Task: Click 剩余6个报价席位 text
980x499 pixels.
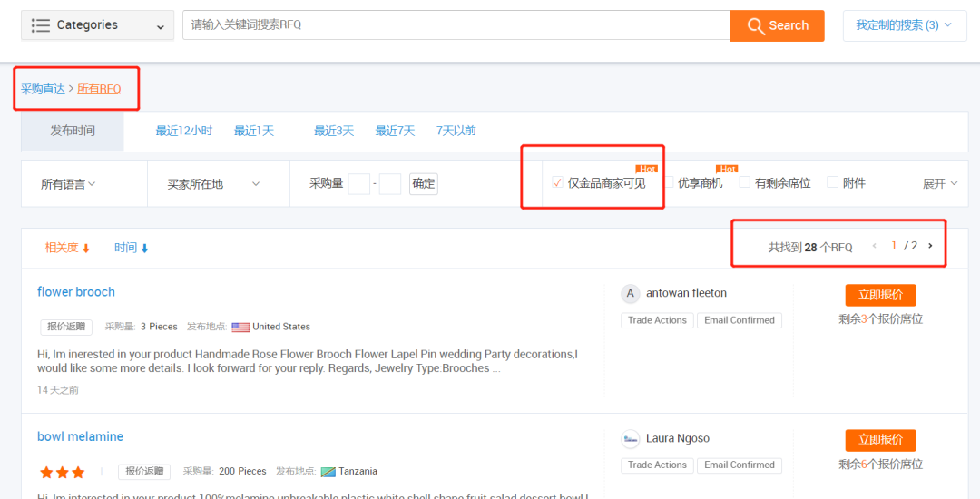Action: point(880,464)
